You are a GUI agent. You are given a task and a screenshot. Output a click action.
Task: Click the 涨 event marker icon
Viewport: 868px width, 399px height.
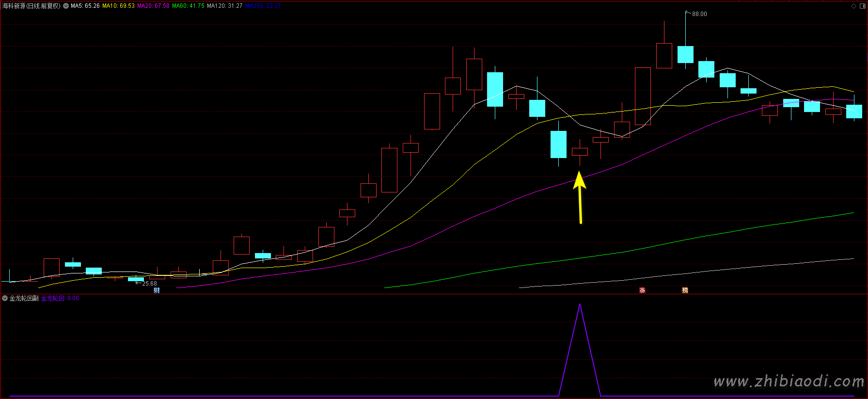pos(642,290)
